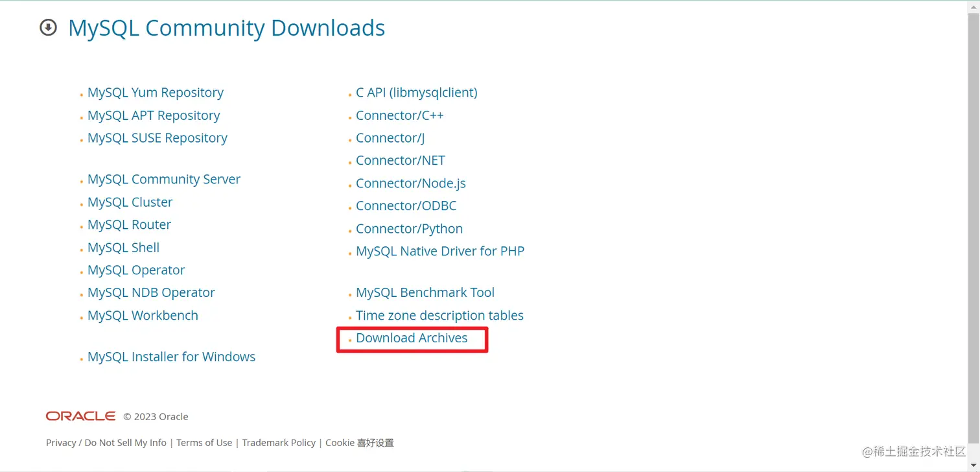Viewport: 980px width, 472px height.
Task: Open MySQL Yum Repository link
Action: pos(156,93)
